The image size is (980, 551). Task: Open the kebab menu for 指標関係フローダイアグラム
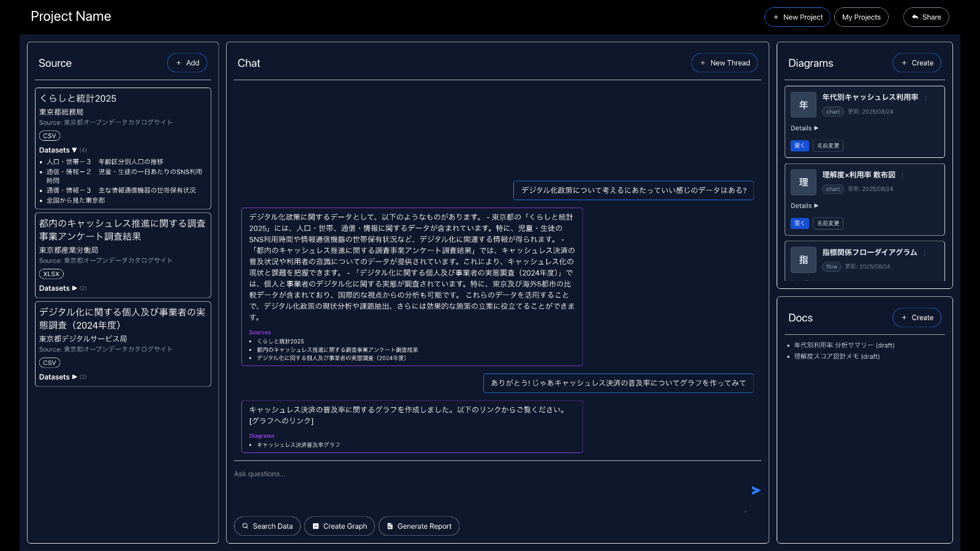[x=924, y=253]
